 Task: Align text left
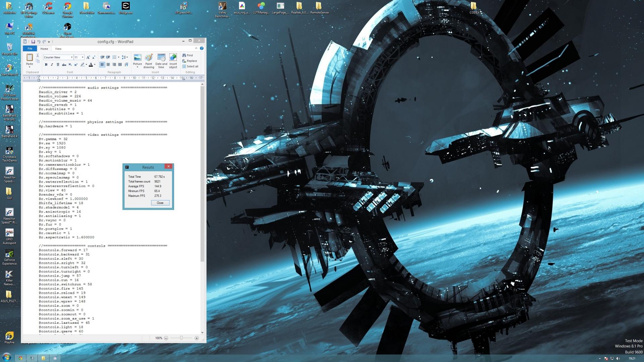coord(102,65)
